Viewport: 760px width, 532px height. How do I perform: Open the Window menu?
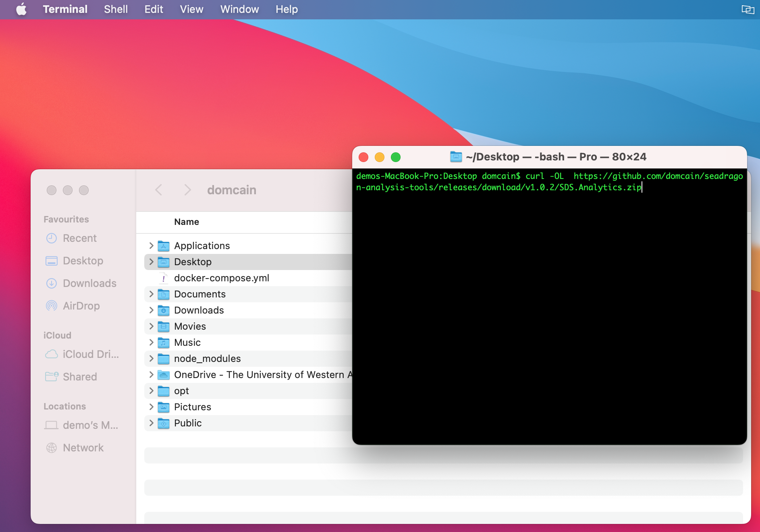pos(239,9)
